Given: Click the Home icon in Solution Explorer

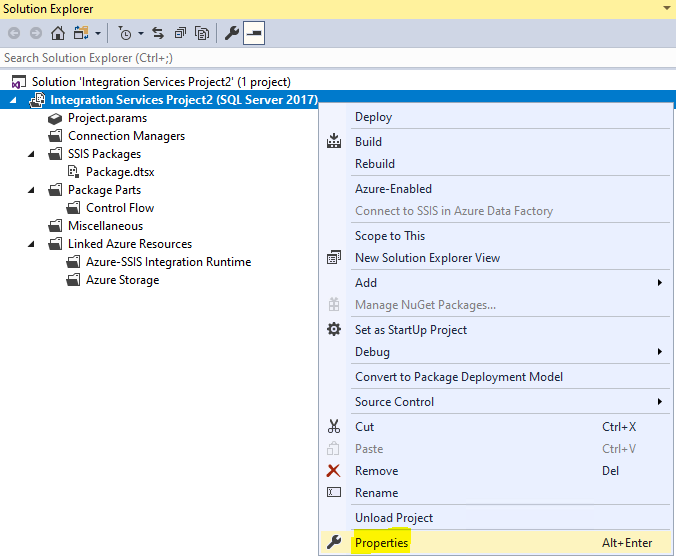Looking at the screenshot, I should 58,33.
